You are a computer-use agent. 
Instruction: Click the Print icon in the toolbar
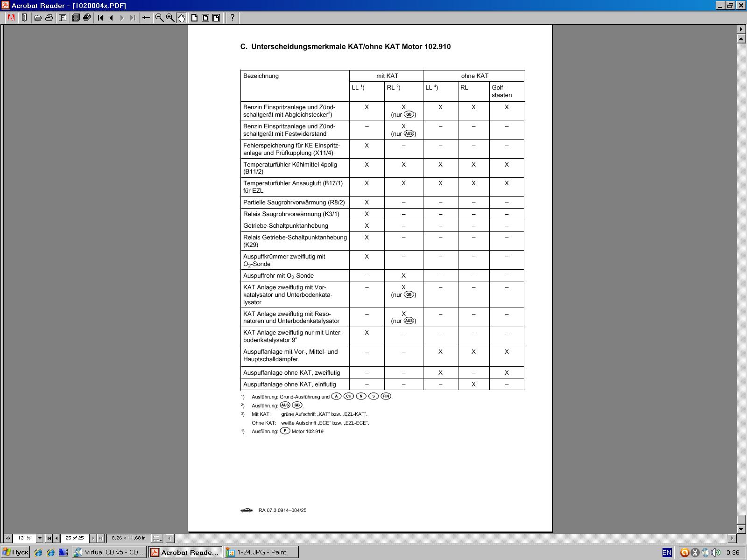click(49, 18)
